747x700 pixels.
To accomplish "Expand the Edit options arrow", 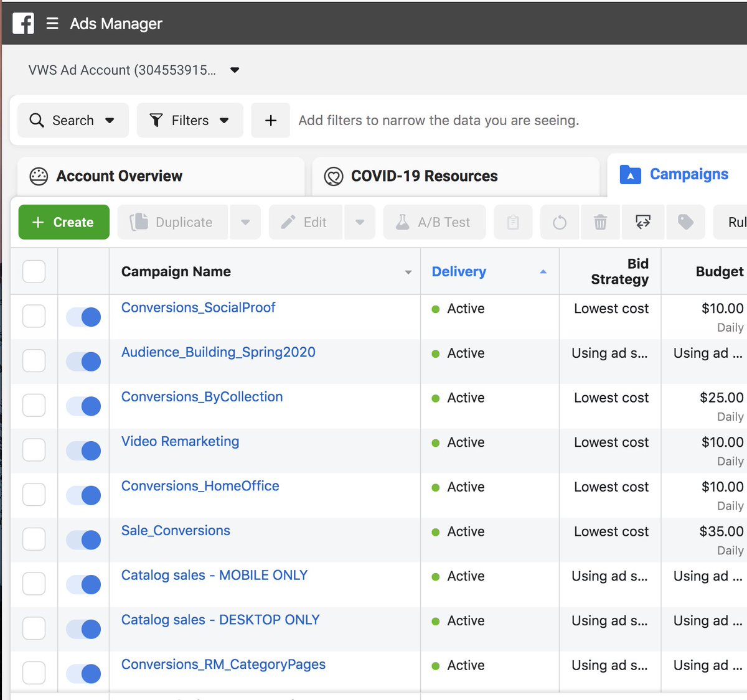I will tap(360, 222).
